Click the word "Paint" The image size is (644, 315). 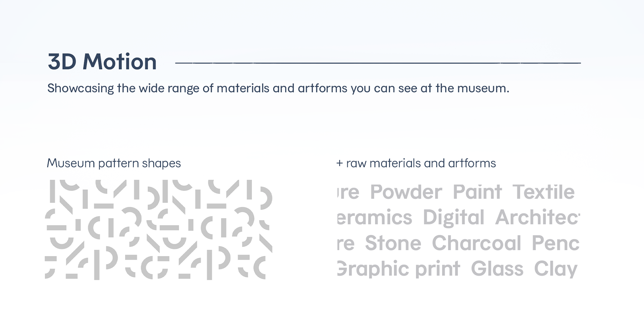click(477, 192)
